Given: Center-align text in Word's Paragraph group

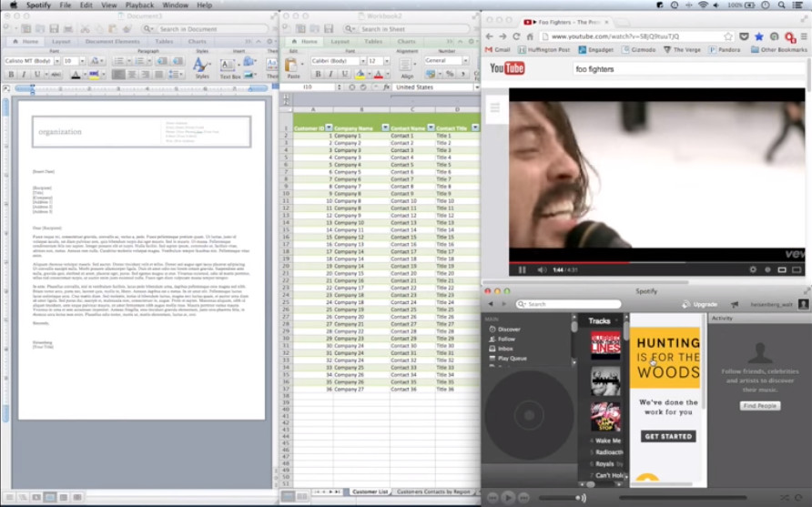Looking at the screenshot, I should tap(131, 75).
